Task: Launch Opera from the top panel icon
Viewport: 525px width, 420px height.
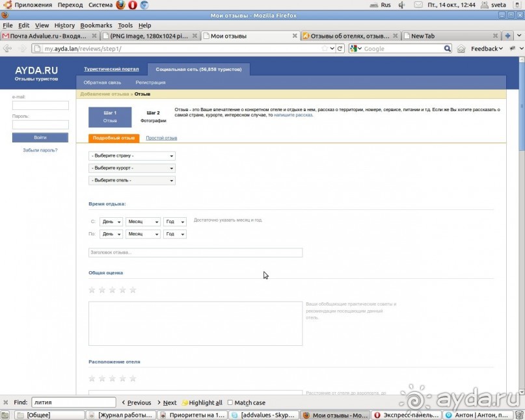Action: click(x=132, y=5)
